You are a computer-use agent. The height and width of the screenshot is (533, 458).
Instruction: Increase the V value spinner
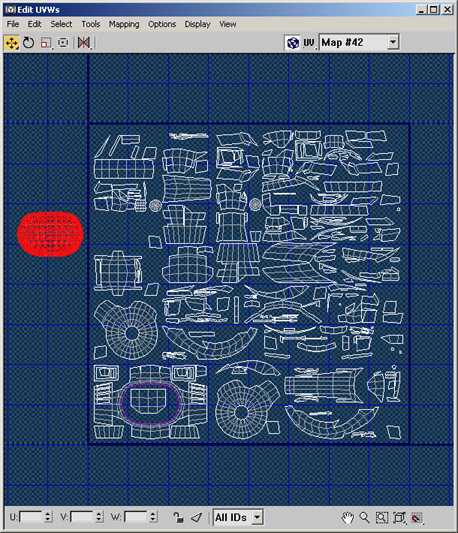click(x=99, y=514)
